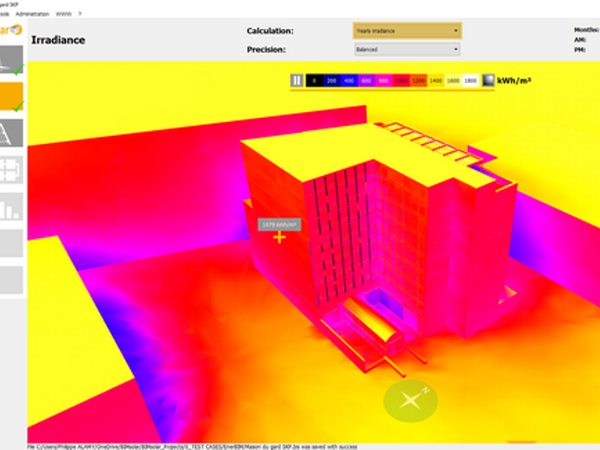Click the blue 400 legend swatch

[x=351, y=80]
